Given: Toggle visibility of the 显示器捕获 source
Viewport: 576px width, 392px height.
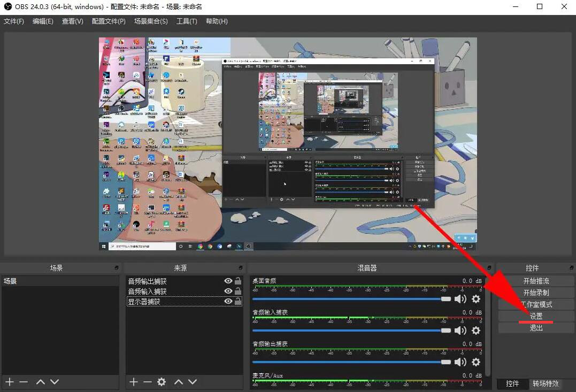Looking at the screenshot, I should coord(228,302).
